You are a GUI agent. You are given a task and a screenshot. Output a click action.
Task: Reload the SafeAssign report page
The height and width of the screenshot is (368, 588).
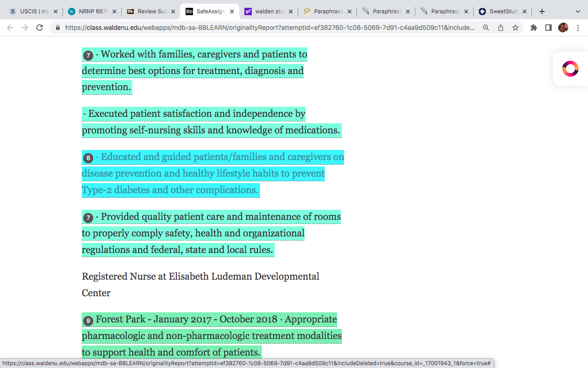40,28
